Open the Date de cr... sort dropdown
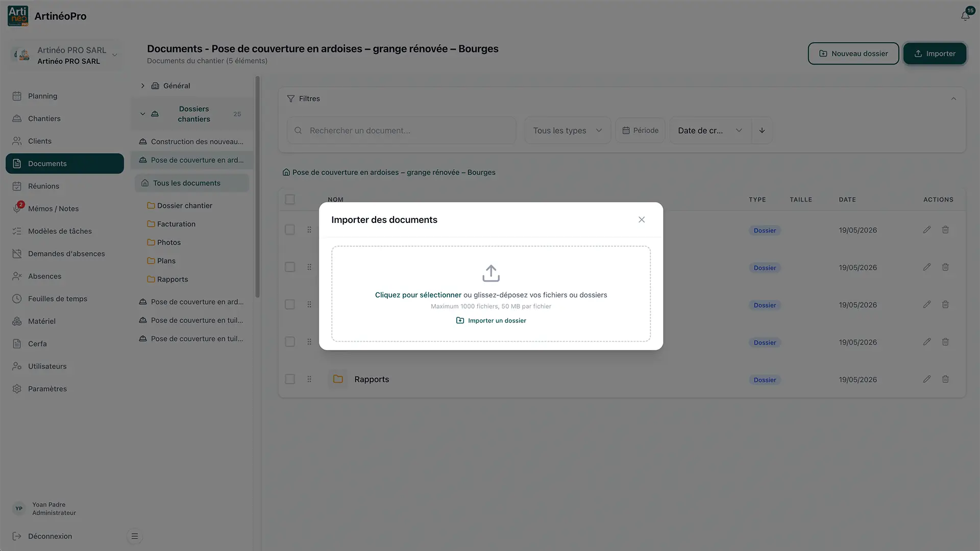980x551 pixels. (710, 131)
